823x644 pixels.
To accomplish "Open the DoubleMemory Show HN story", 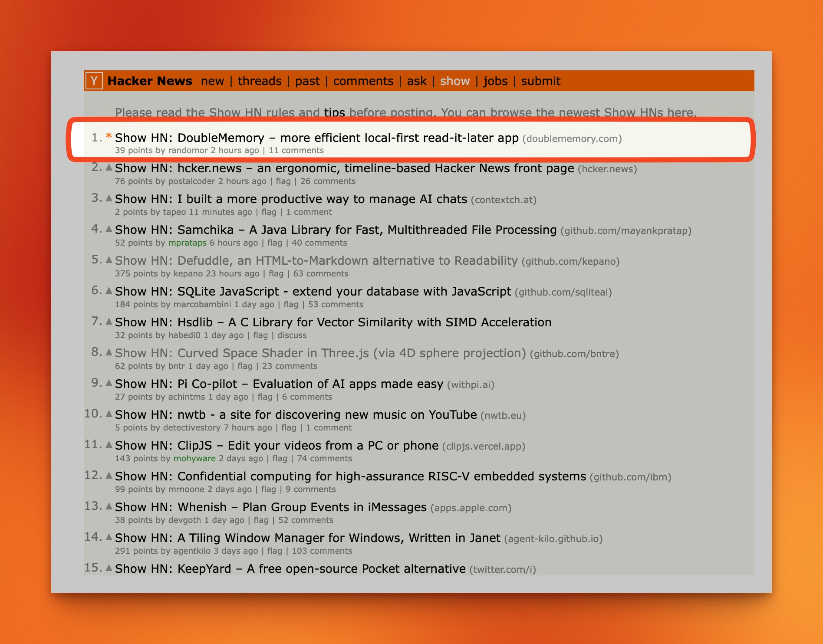I will click(316, 138).
